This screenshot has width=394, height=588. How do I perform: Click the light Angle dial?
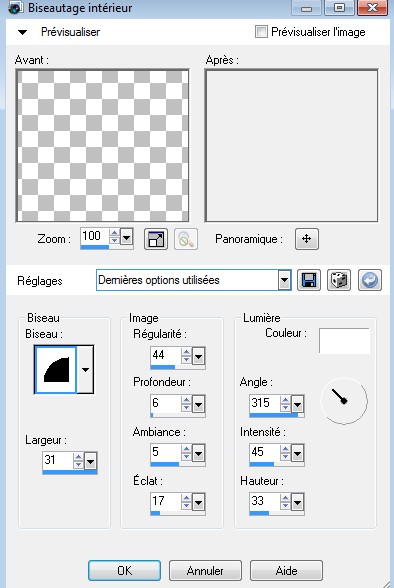pos(344,401)
